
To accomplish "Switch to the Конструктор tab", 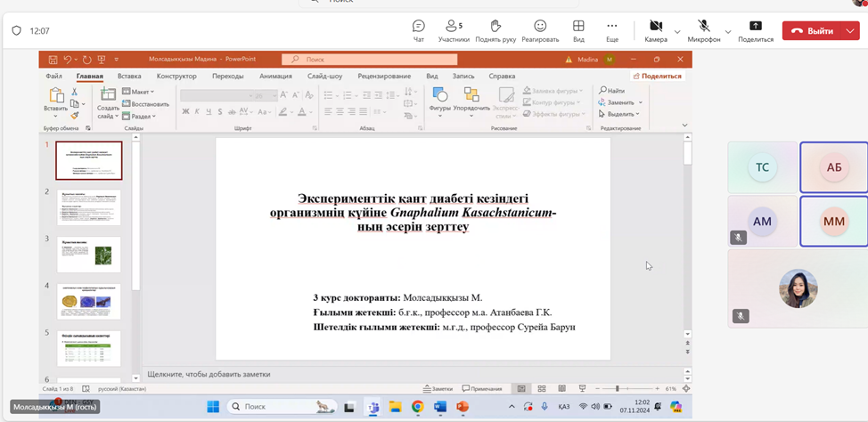I will point(176,77).
